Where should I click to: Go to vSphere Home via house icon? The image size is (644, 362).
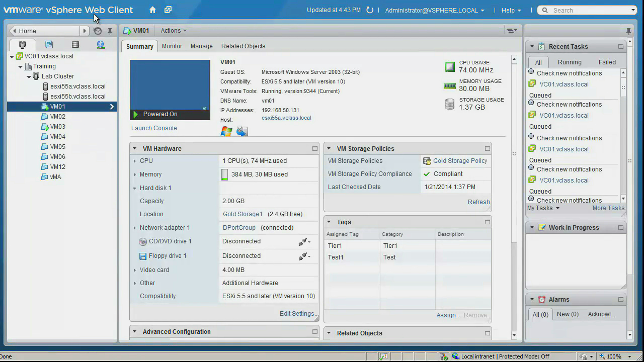click(152, 10)
